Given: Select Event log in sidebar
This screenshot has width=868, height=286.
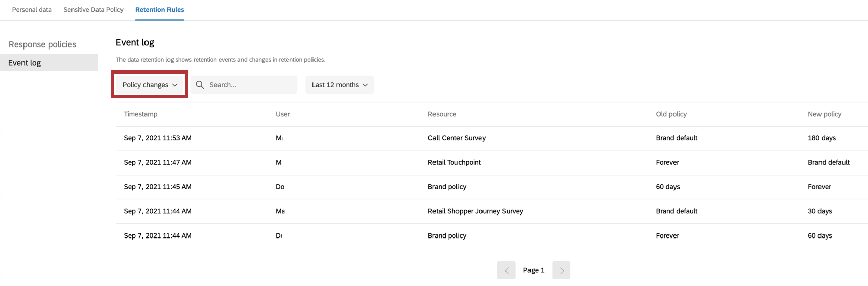Looking at the screenshot, I should 25,63.
